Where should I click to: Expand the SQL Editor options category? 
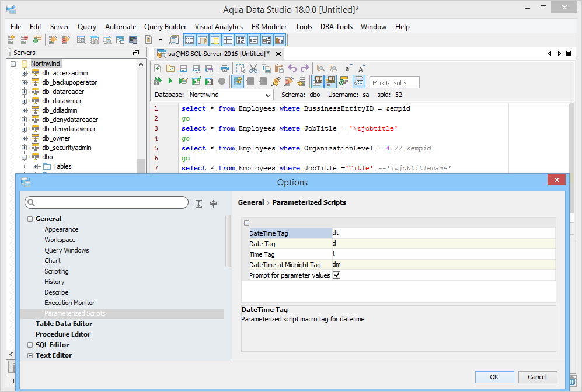click(30, 345)
